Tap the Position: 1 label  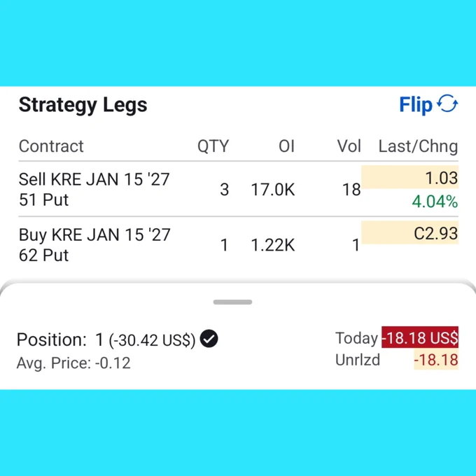[x=60, y=339]
